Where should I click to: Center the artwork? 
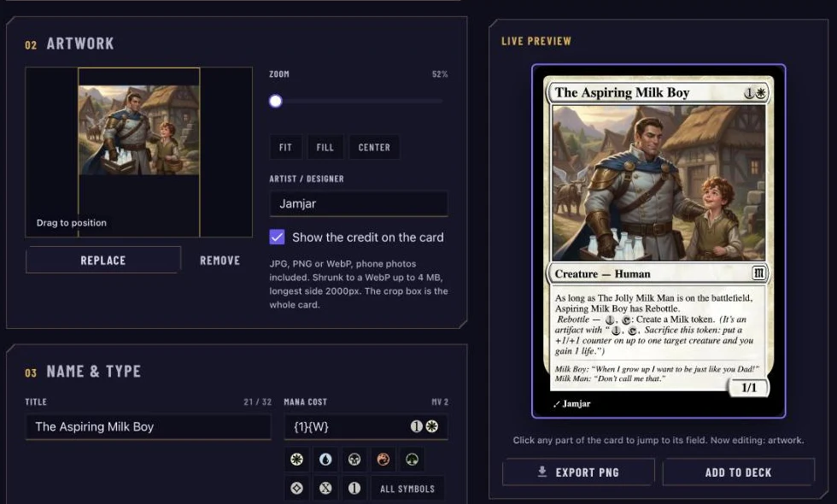(x=374, y=147)
